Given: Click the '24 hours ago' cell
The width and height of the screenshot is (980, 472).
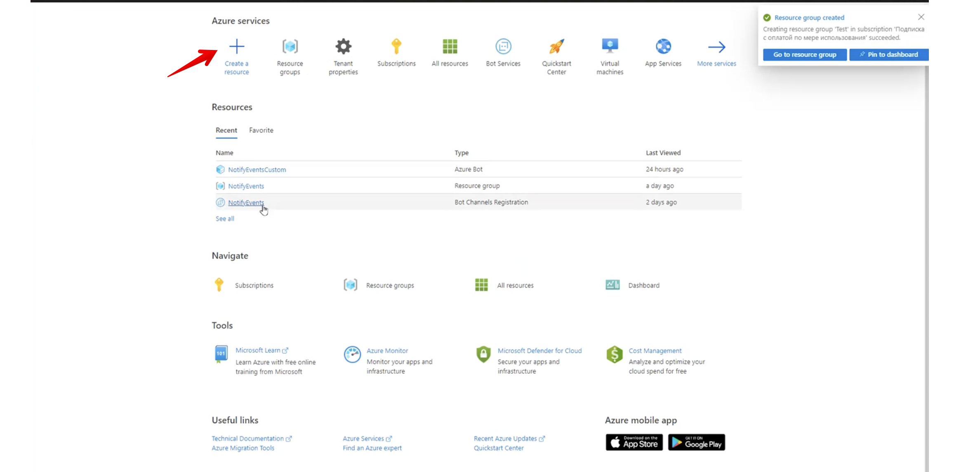Looking at the screenshot, I should point(664,169).
